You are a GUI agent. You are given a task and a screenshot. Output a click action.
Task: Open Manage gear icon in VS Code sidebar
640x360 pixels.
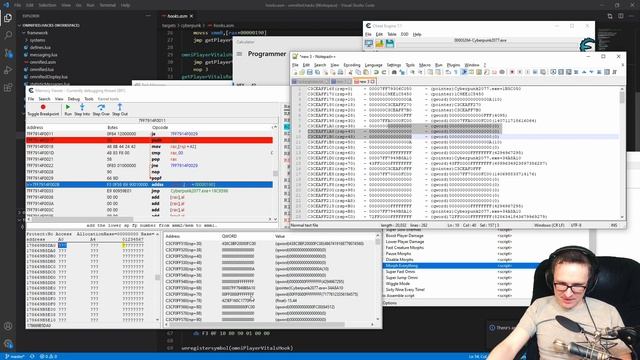point(8,344)
